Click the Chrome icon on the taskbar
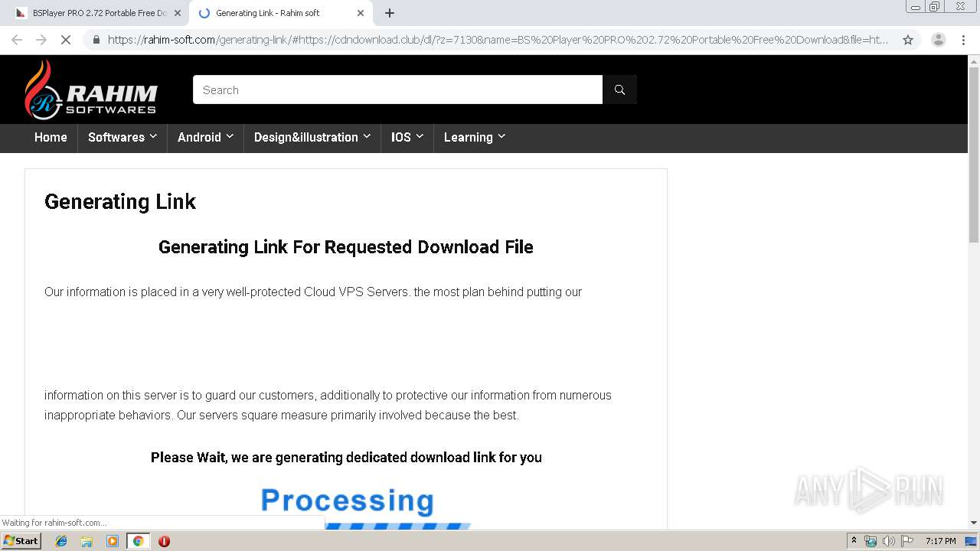980x551 pixels. pyautogui.click(x=138, y=541)
